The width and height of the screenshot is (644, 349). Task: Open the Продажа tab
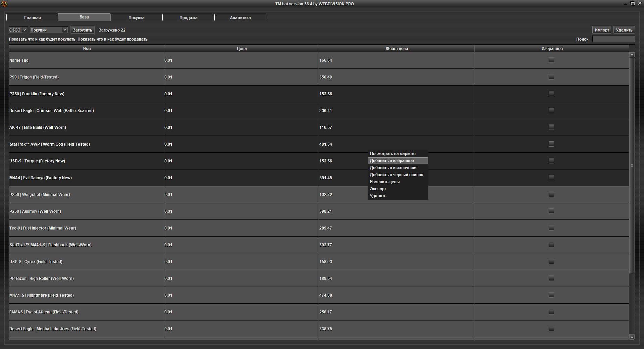click(188, 17)
